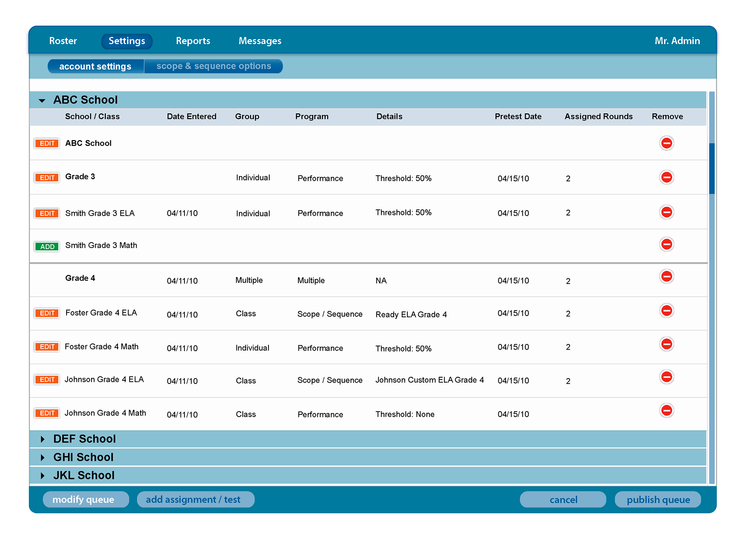Remove the ABC School row
Image resolution: width=747 pixels, height=560 pixels.
[666, 143]
